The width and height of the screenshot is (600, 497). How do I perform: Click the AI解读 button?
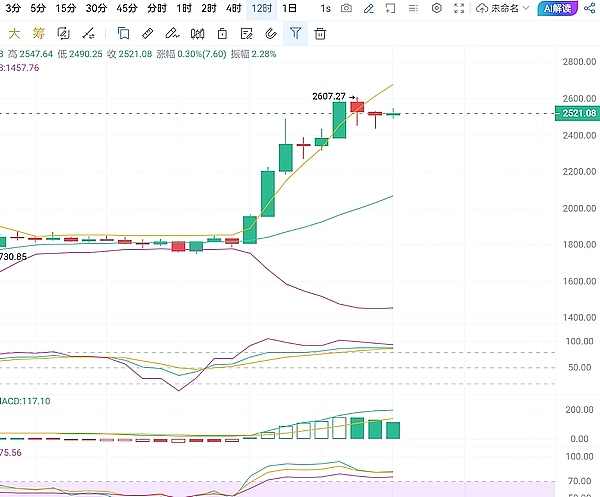click(557, 8)
